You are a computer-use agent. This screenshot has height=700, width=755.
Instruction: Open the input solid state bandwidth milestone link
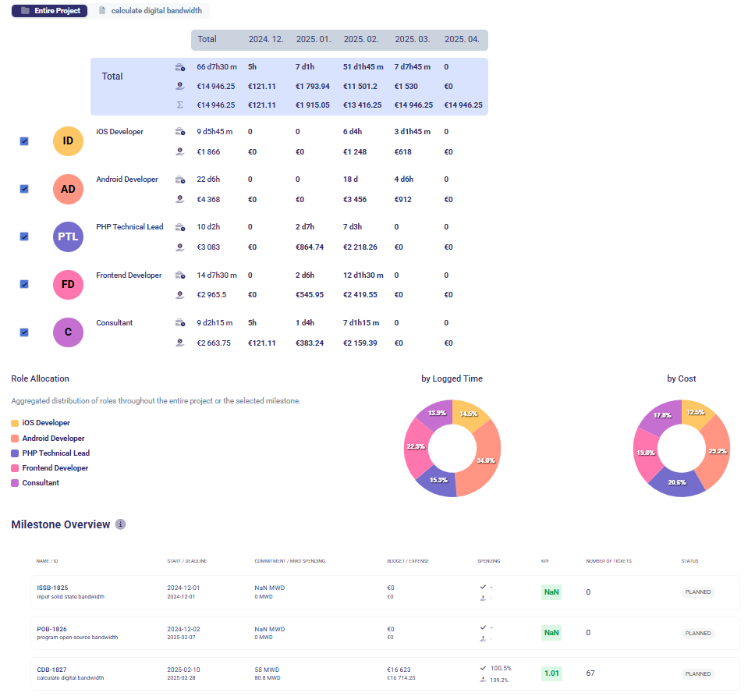click(x=70, y=596)
